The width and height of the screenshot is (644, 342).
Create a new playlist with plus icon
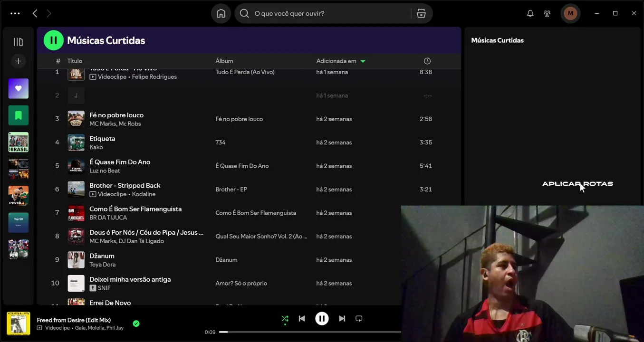click(19, 61)
